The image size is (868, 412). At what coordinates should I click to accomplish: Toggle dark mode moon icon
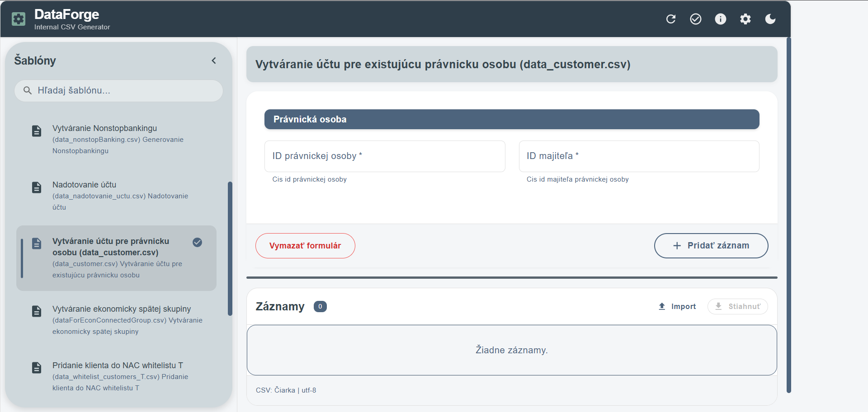tap(770, 19)
